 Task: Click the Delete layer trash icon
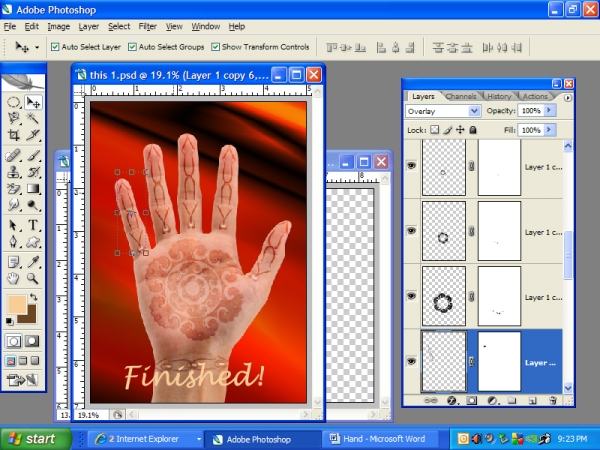tap(553, 401)
